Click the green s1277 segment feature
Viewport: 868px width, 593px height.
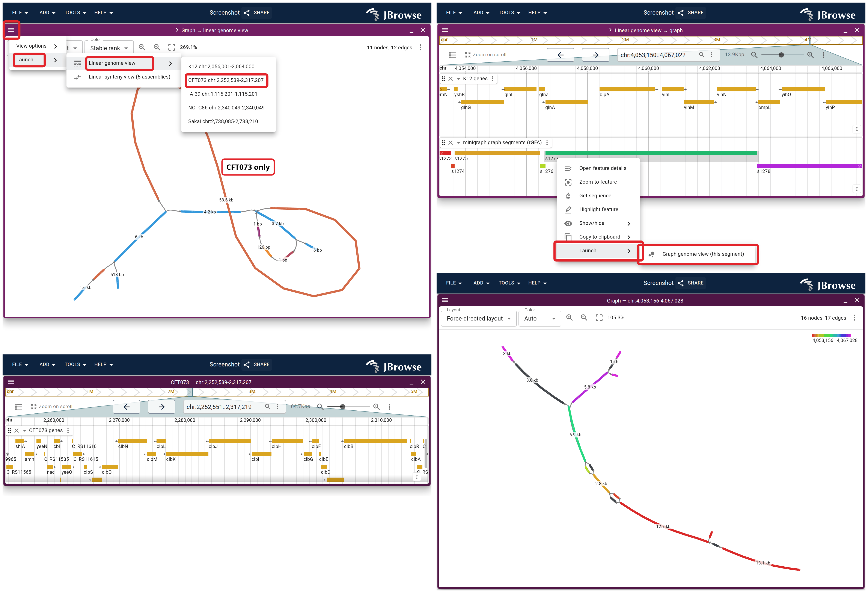tap(651, 153)
